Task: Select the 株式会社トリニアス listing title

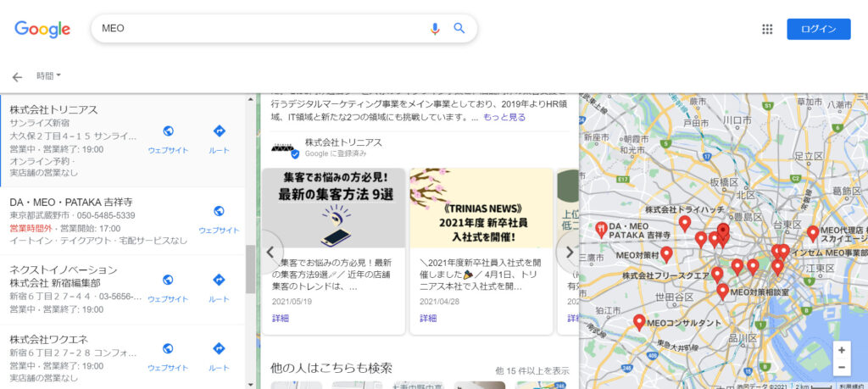Action: pos(53,109)
